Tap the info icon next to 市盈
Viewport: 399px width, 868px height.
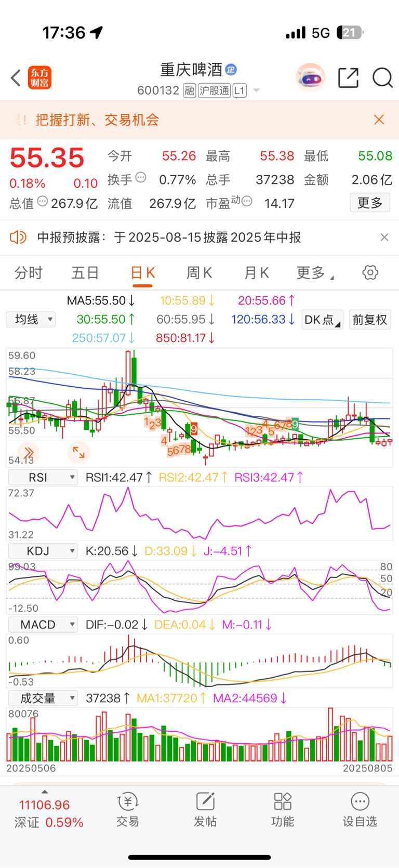click(247, 201)
